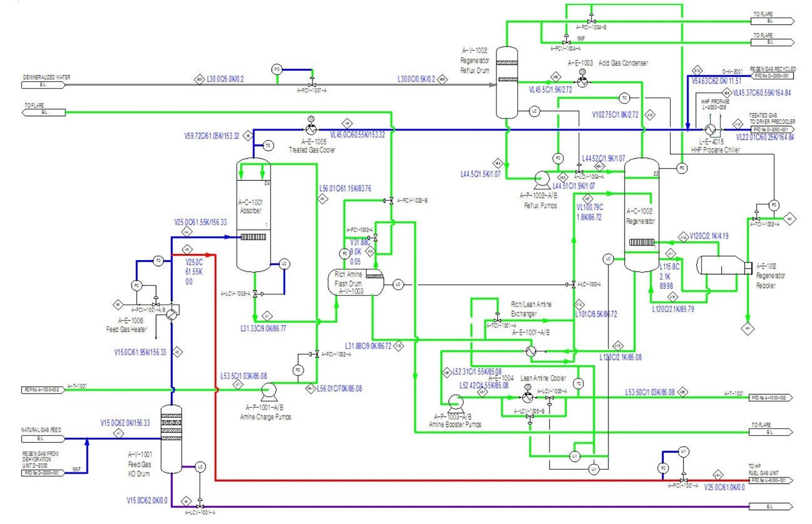Viewport: 812px width, 524px height.
Task: Click the Rich/Lean Amine Exchanger A-E-1001-A/B symbol
Action: [531, 351]
